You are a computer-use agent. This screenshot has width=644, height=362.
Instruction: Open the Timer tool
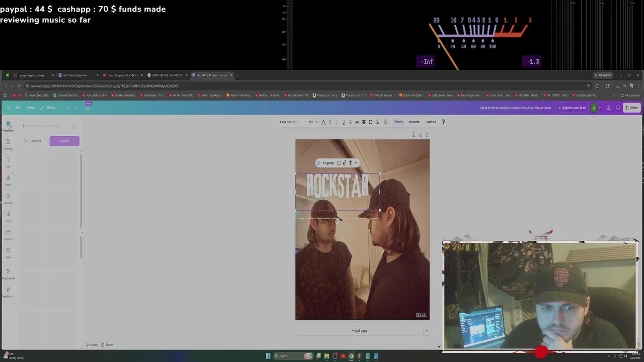tap(107, 344)
